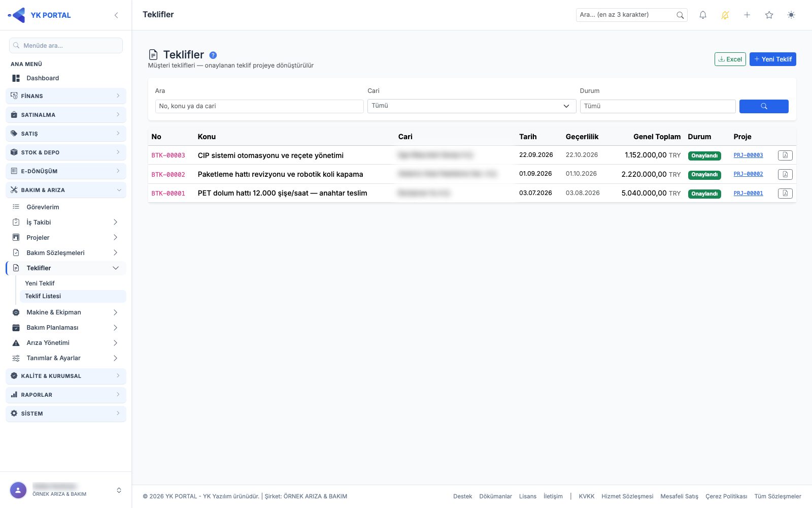Screen dimensions: 812x508
Task: Click the YK Portal logo
Action: pyautogui.click(x=40, y=15)
